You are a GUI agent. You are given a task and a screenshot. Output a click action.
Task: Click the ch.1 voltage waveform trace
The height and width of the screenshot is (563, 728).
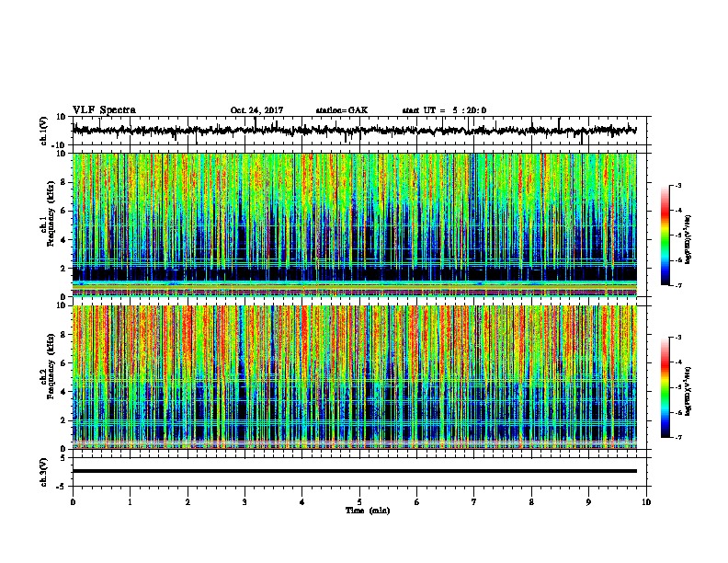tap(354, 131)
